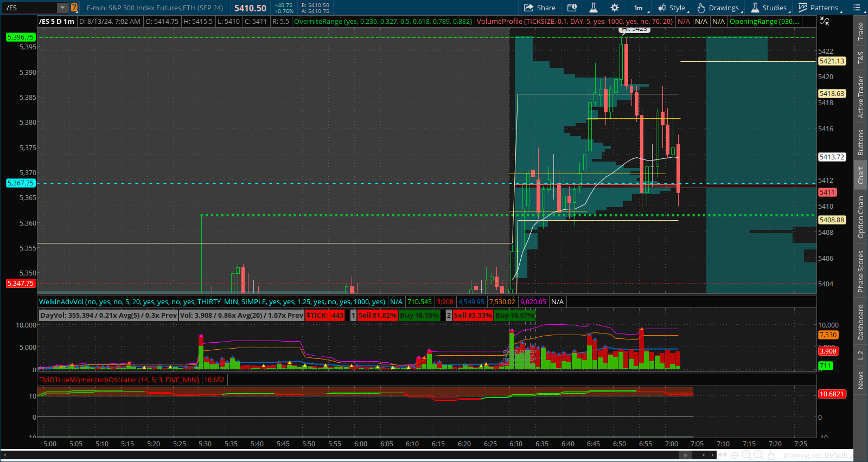Open the list menu icon at top right

(857, 8)
